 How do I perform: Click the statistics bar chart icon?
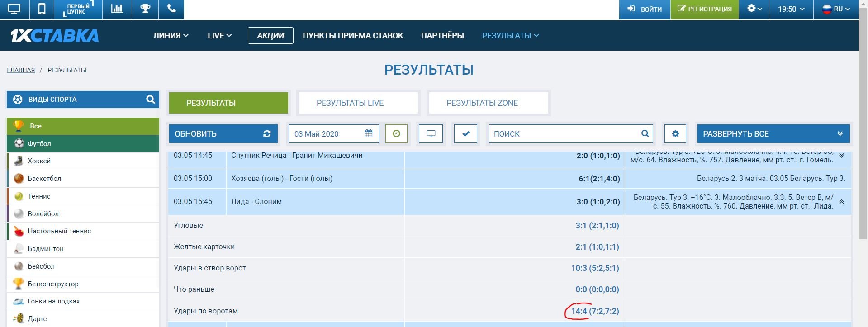[x=117, y=9]
